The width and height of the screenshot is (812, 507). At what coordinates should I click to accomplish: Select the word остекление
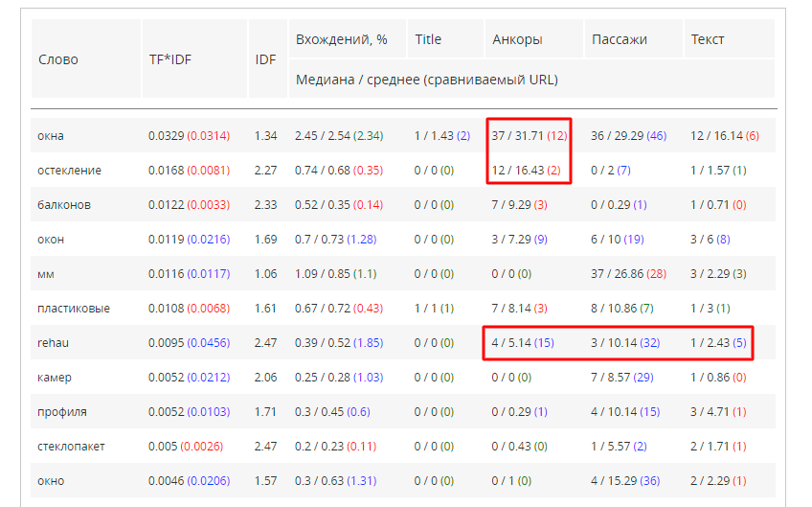click(x=69, y=170)
